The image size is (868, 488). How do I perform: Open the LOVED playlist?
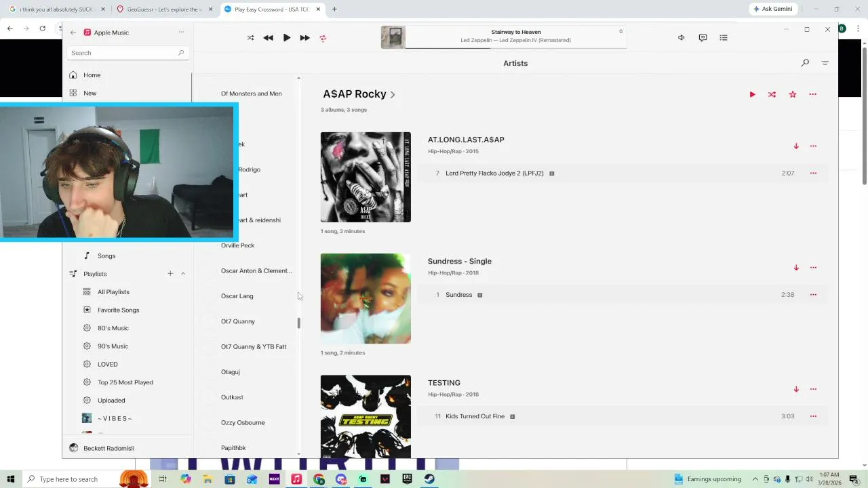pyautogui.click(x=107, y=365)
